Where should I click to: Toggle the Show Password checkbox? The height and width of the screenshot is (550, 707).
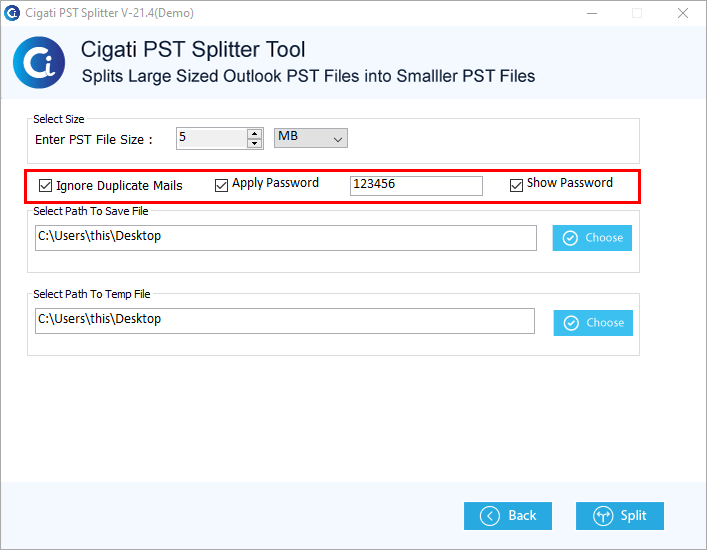pos(516,185)
